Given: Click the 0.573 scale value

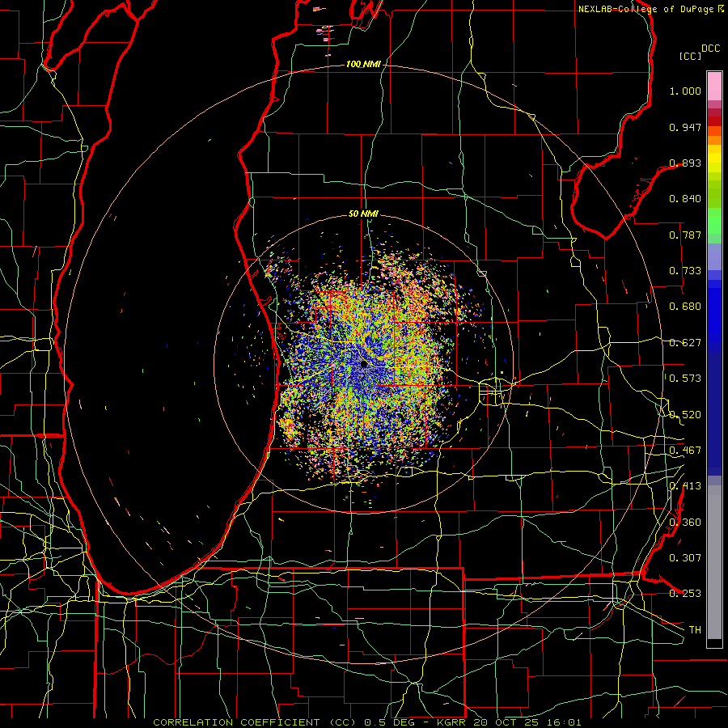Looking at the screenshot, I should coord(685,379).
